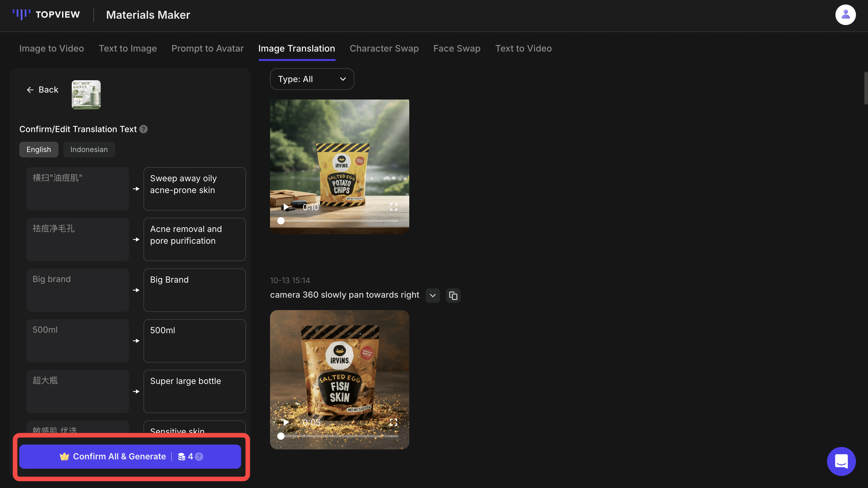Click the user profile avatar icon

845,15
